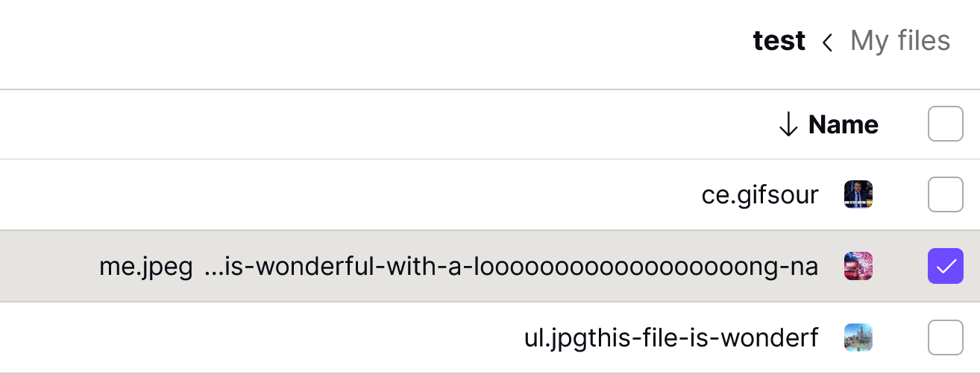
Task: Click empty space in the ce.gifsour row
Action: tap(336, 195)
